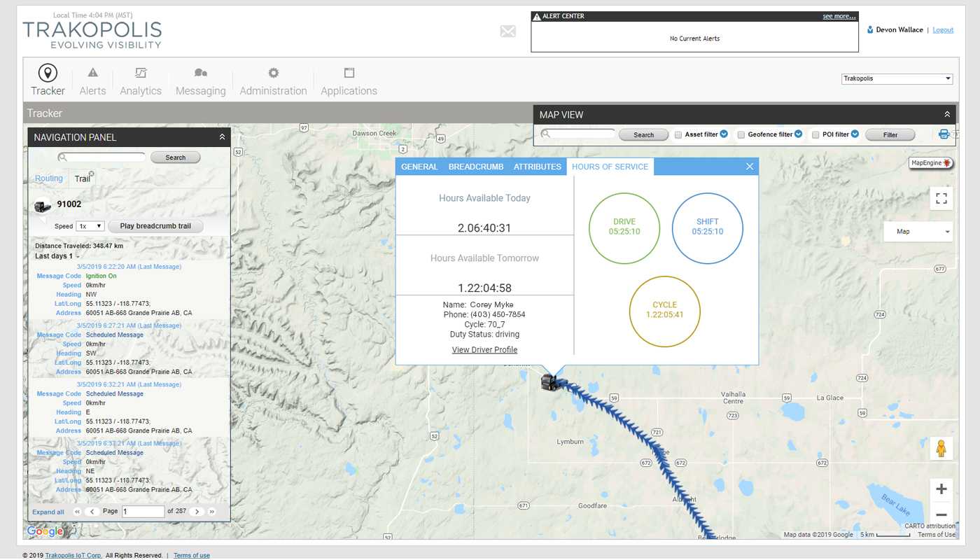Open View Driver Profile link
The height and width of the screenshot is (560, 980).
click(484, 350)
